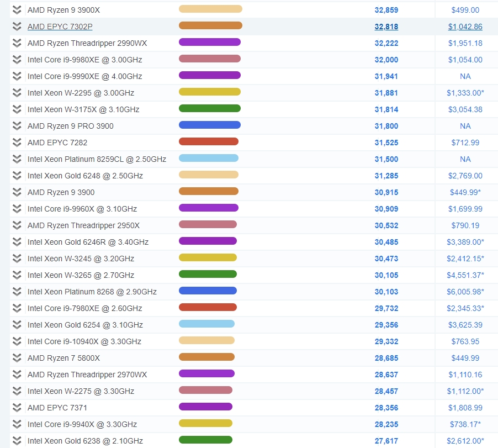This screenshot has width=498, height=448.
Task: Expand Xeon Gold 6248 row chevron
Action: coord(17,176)
